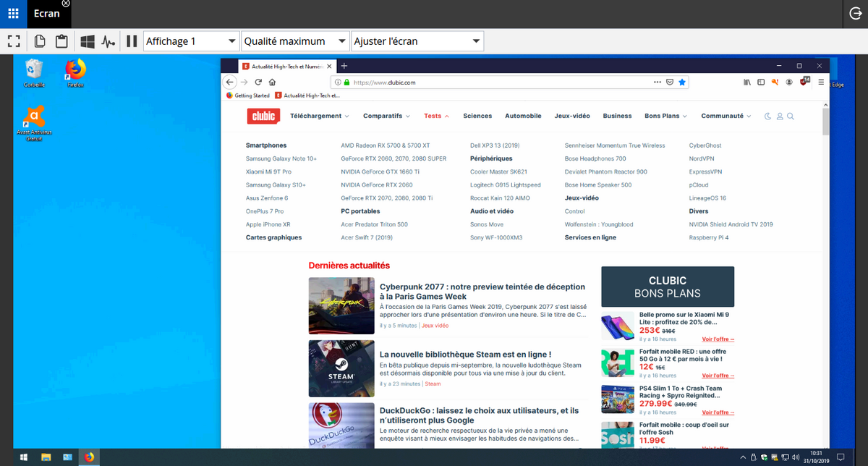Open page actions three-dot menu
The width and height of the screenshot is (868, 466).
tap(657, 82)
